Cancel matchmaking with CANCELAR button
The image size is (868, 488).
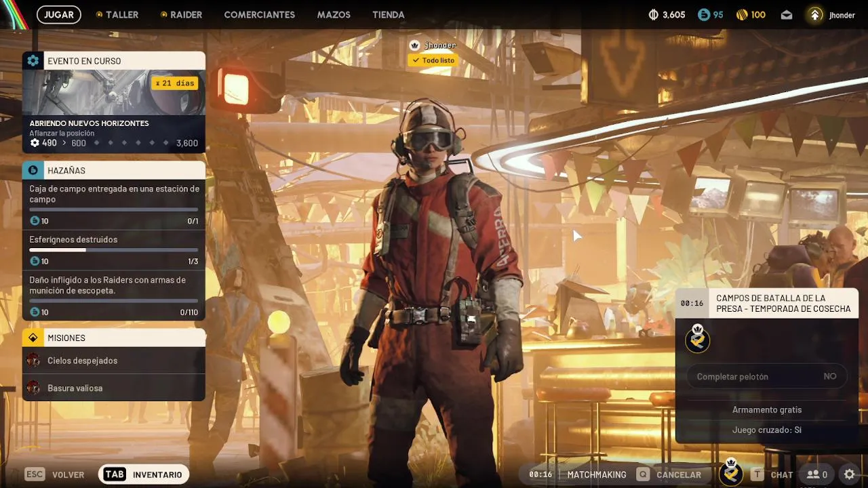tap(671, 474)
